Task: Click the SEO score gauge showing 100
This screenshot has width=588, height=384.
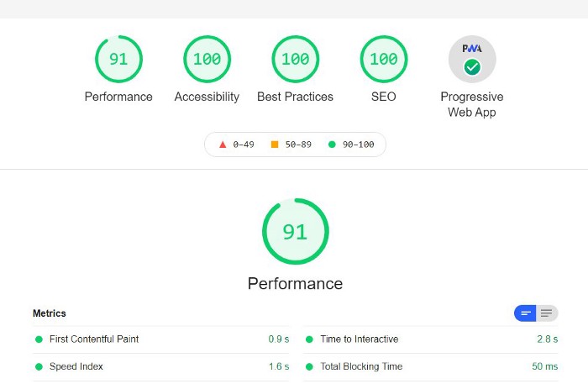Action: [384, 60]
